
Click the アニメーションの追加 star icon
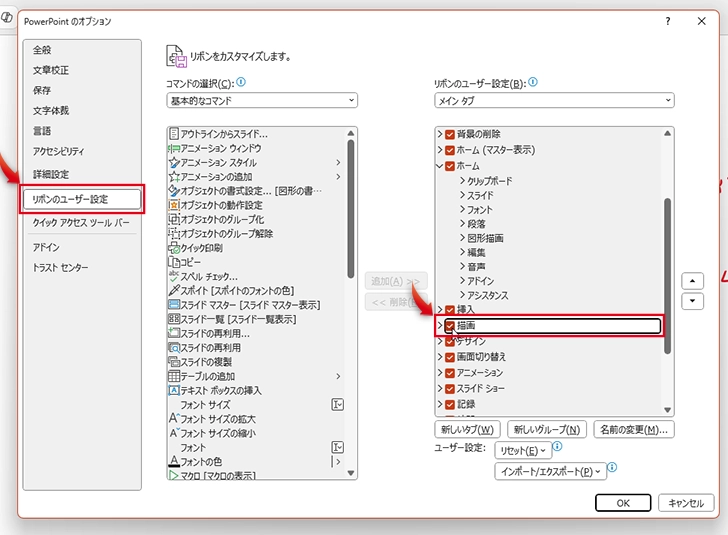pyautogui.click(x=174, y=176)
